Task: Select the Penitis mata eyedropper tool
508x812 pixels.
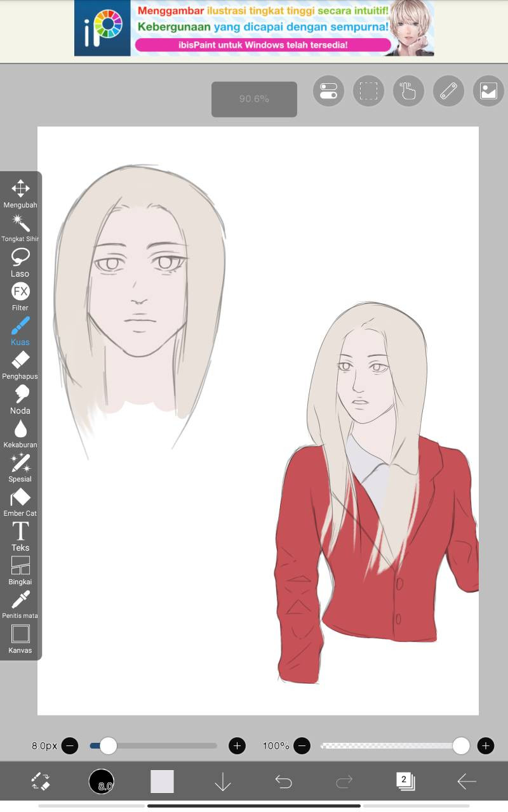Action: click(x=20, y=605)
